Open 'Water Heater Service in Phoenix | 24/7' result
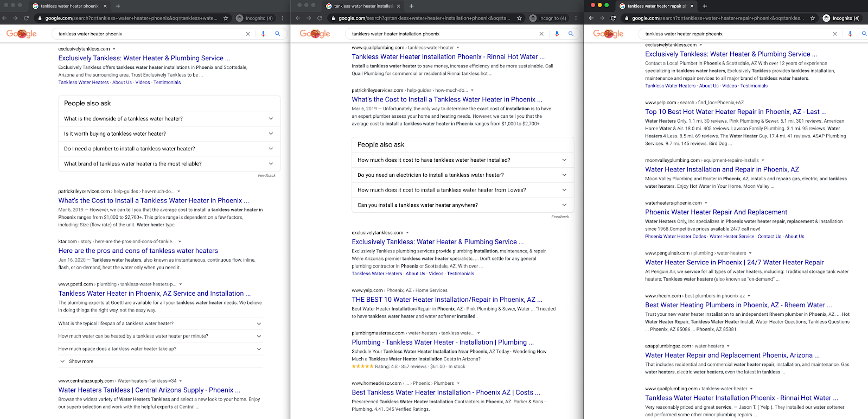This screenshot has height=419, width=868. (x=735, y=262)
